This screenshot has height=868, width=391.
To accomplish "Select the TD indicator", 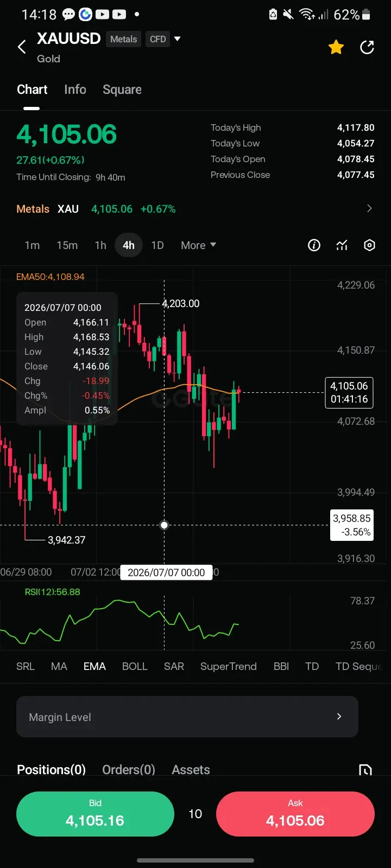I will [x=312, y=666].
